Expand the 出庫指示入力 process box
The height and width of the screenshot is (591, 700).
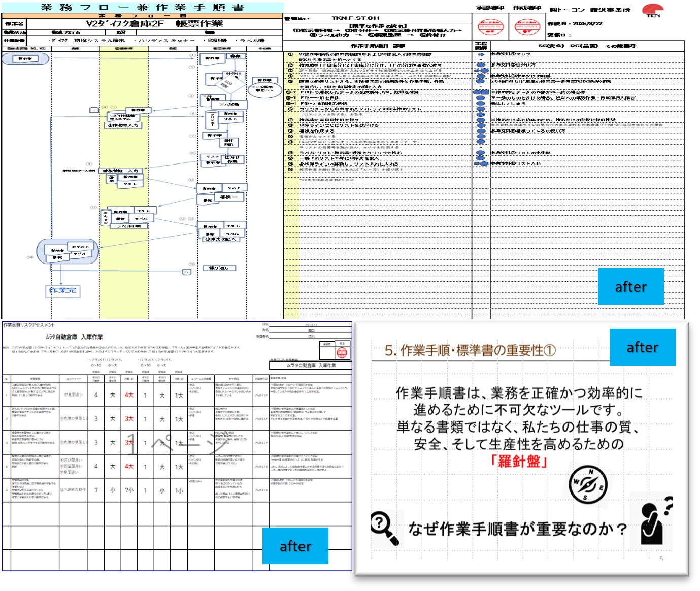pyautogui.click(x=123, y=126)
